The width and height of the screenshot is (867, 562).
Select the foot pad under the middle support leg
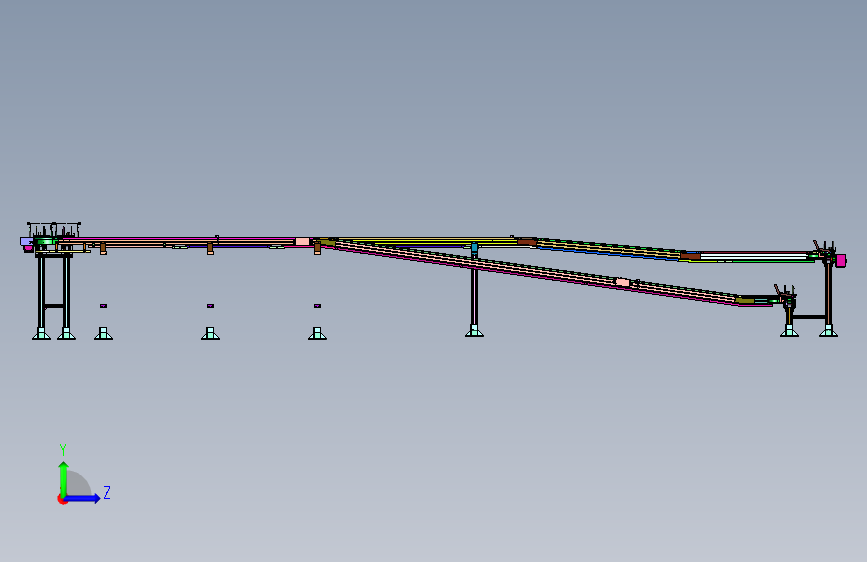474,331
